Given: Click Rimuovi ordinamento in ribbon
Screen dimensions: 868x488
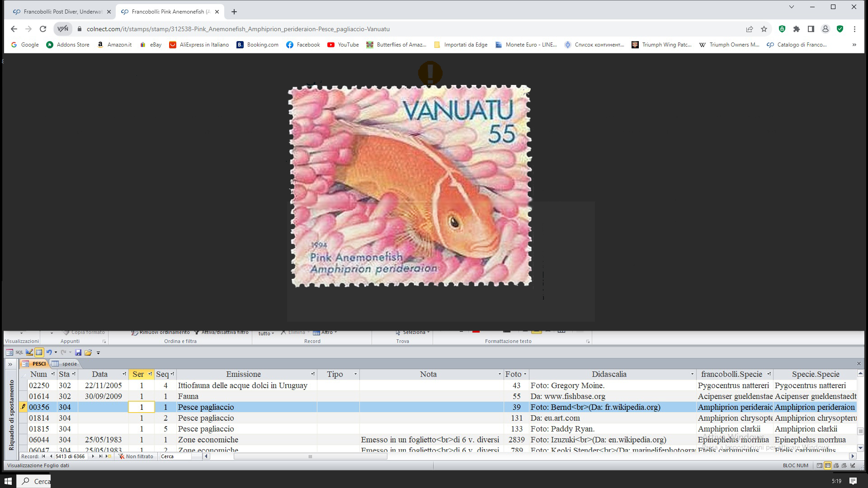Looking at the screenshot, I should coord(160,333).
